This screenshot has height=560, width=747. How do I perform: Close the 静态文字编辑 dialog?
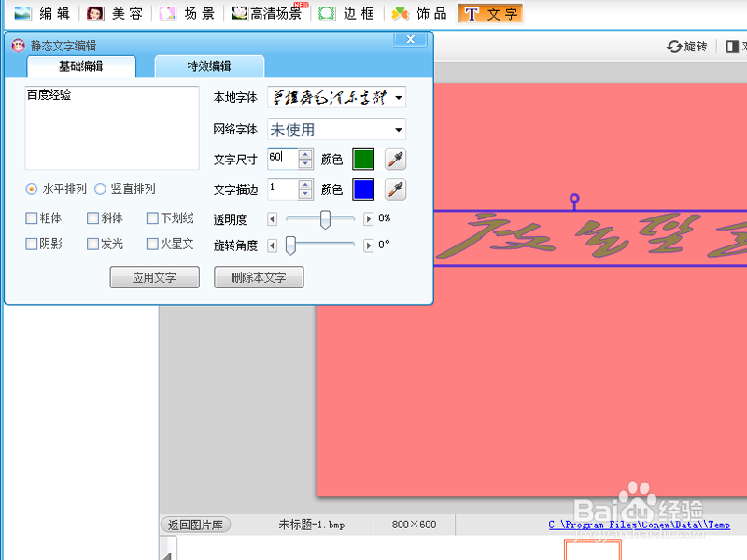click(410, 39)
